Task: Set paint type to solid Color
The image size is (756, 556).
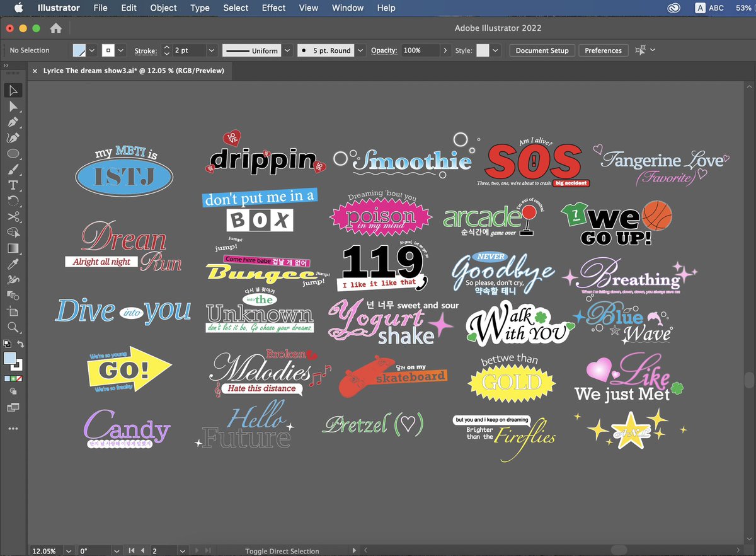Action: pos(7,378)
